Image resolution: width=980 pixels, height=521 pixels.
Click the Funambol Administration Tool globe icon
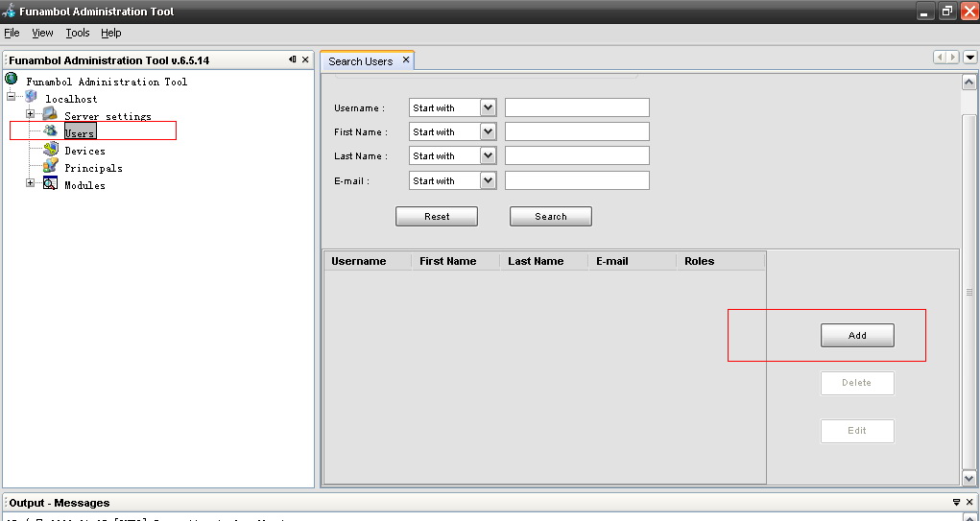(12, 79)
